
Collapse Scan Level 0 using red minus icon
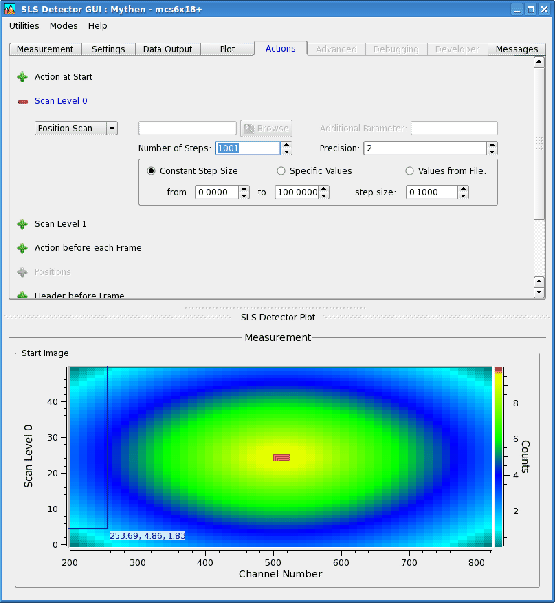pos(23,102)
